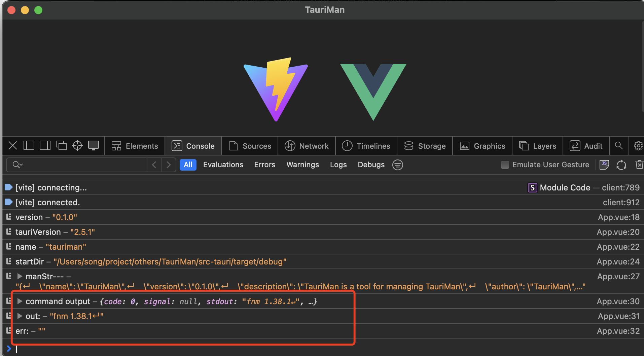Viewport: 644px width, 356px height.
Task: Click the Module Code label
Action: click(x=565, y=187)
